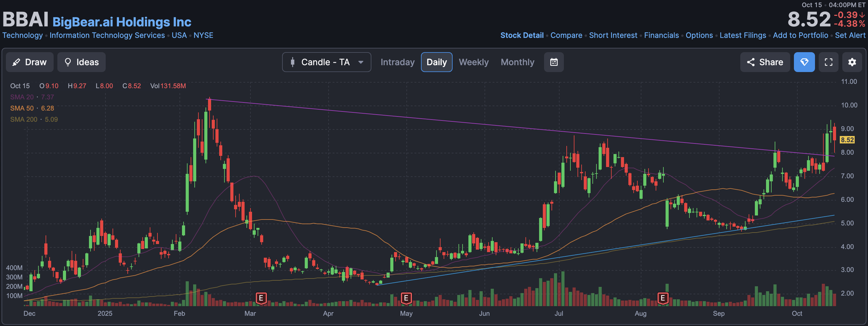Click the lightbulb icon in Ideas button
Screen dimensions: 868x326
tap(68, 62)
